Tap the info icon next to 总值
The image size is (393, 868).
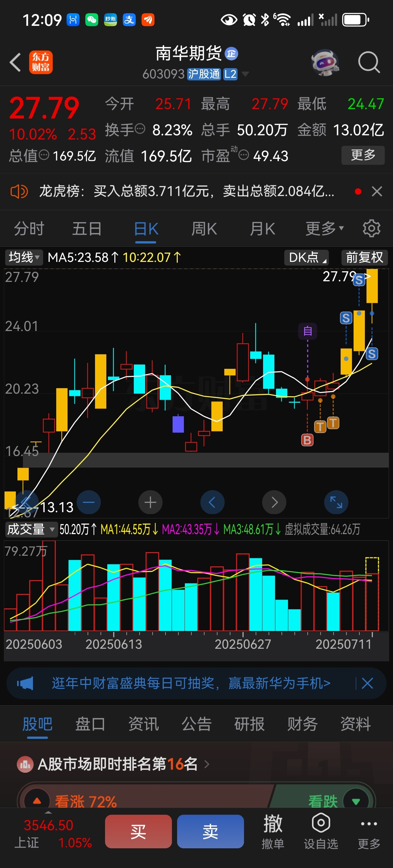[x=44, y=155]
